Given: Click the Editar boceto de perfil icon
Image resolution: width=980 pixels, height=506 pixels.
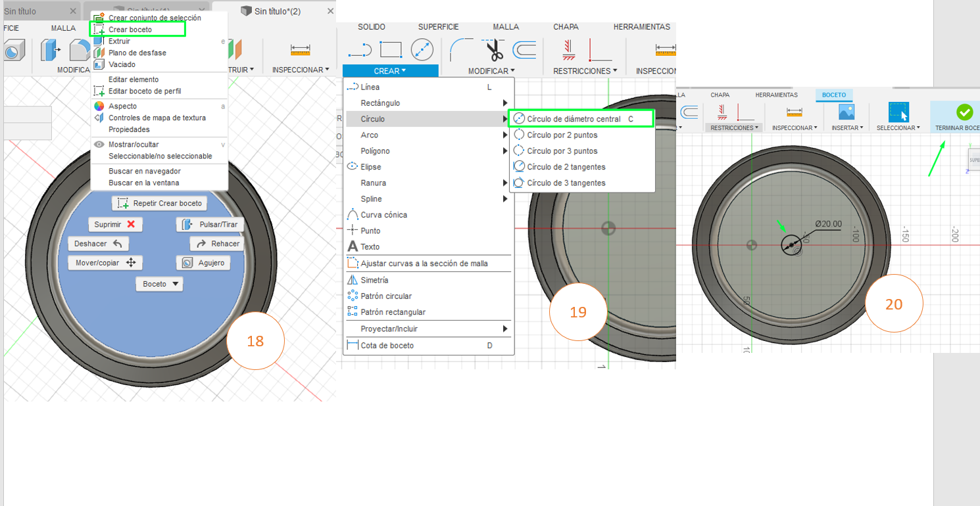Looking at the screenshot, I should 99,91.
